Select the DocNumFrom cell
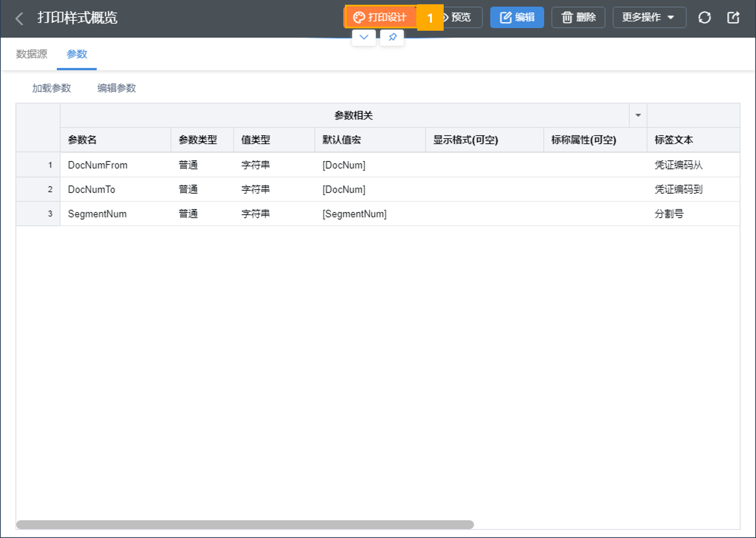The image size is (756, 538). 116,165
